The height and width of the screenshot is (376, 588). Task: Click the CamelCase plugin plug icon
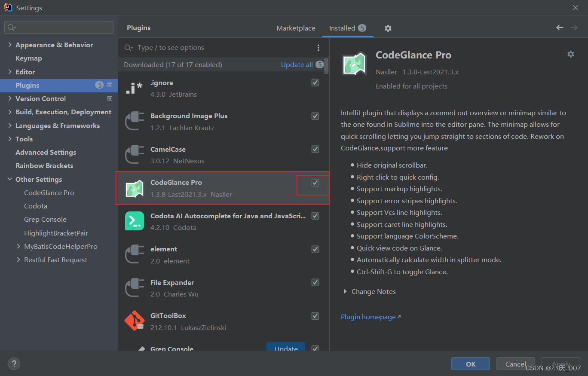(x=134, y=155)
